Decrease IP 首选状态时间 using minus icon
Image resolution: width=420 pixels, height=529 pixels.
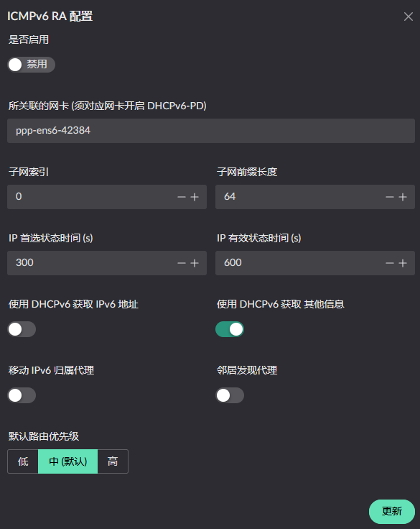click(182, 263)
